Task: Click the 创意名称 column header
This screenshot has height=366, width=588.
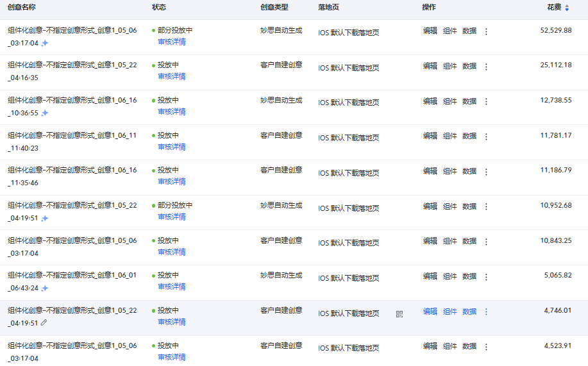Action: (x=22, y=7)
